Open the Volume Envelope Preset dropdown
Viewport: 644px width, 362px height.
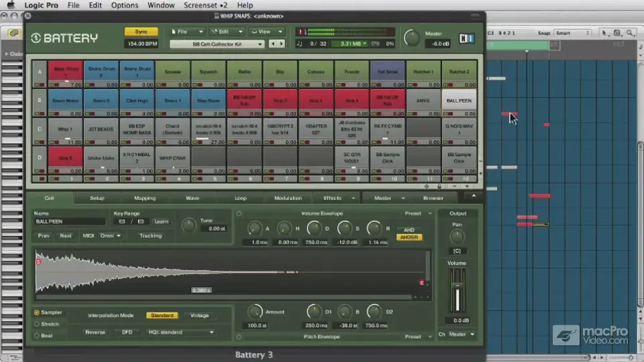click(418, 213)
